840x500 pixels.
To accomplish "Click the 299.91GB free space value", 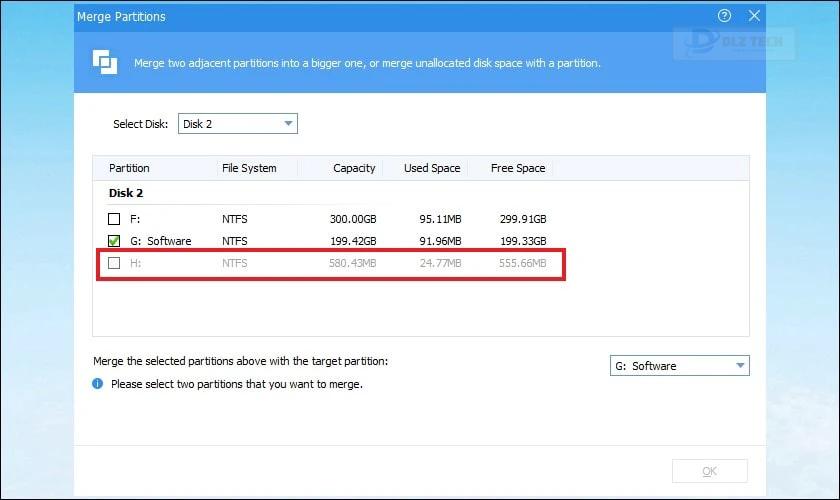I will [x=523, y=219].
